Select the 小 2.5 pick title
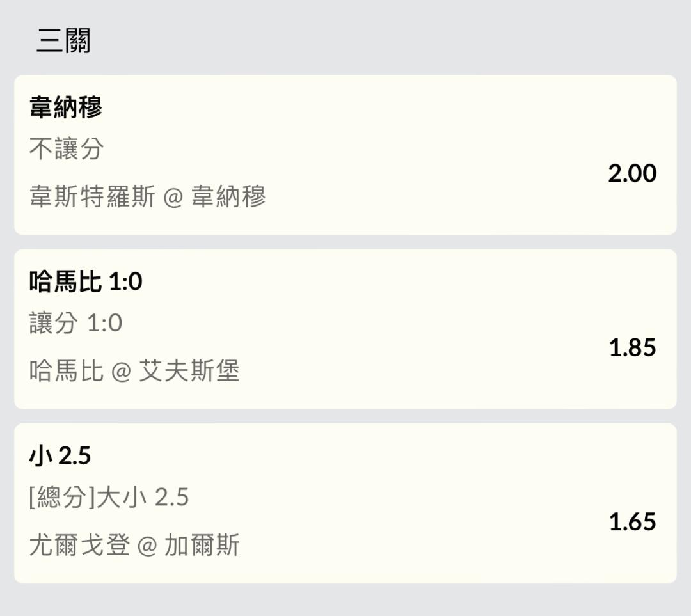This screenshot has height=616, width=691. pyautogui.click(x=60, y=455)
